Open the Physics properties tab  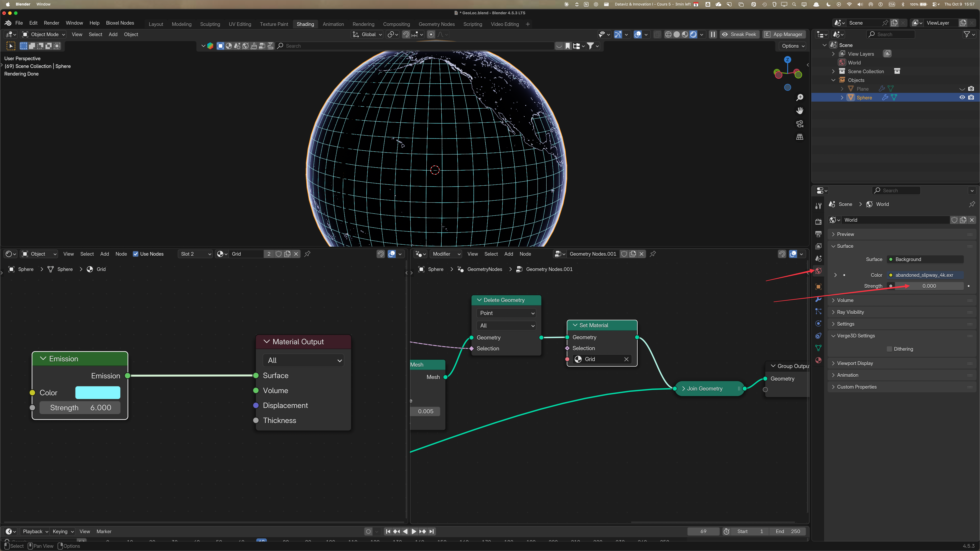(818, 324)
